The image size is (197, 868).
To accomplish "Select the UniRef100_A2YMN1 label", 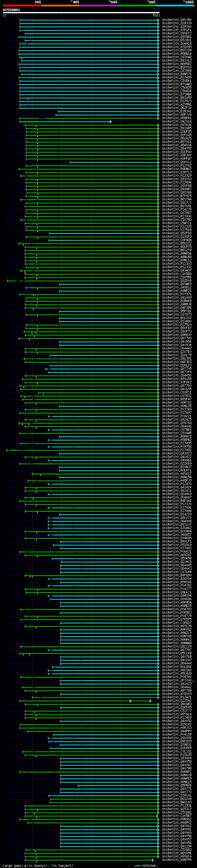I will click(x=177, y=104).
